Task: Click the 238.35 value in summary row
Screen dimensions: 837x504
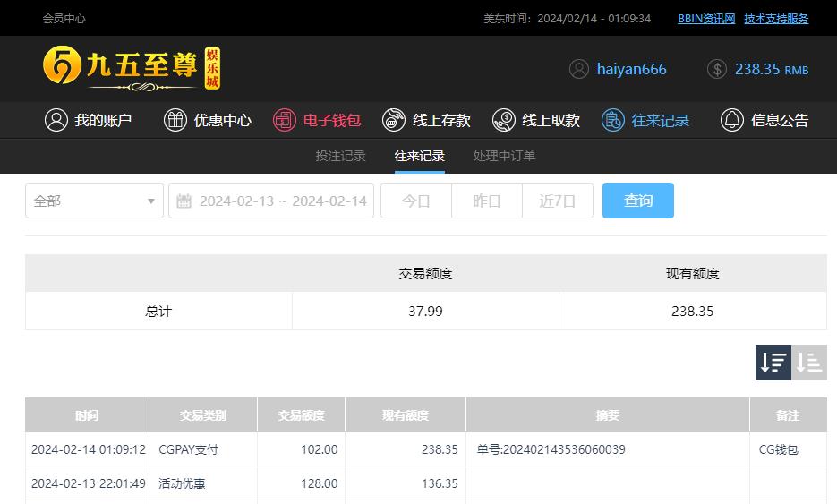Action: click(692, 312)
